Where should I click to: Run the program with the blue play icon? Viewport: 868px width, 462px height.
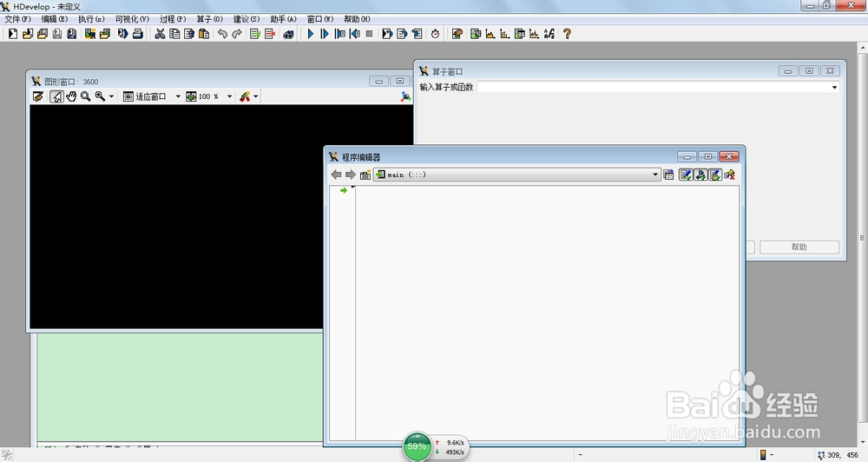click(x=311, y=34)
